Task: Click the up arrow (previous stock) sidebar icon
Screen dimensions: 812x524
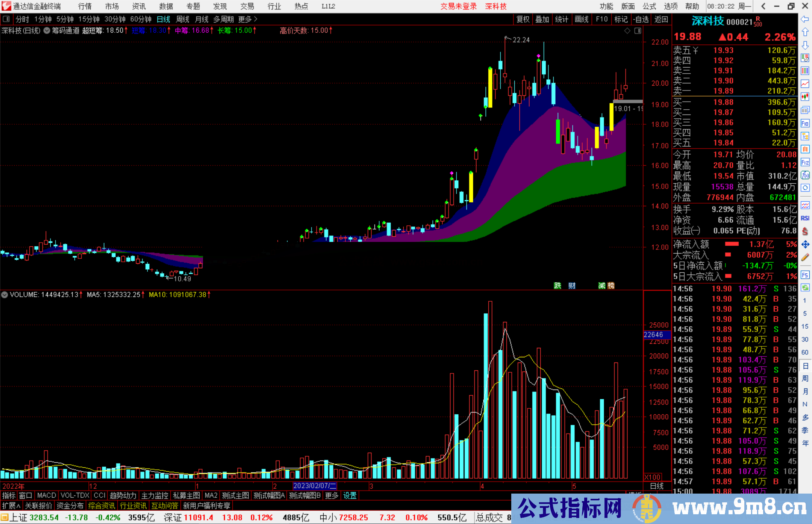Action: point(805,32)
